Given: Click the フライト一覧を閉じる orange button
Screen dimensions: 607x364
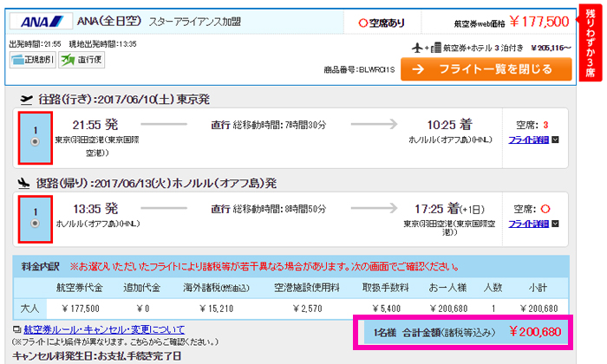Looking at the screenshot, I should pos(486,69).
